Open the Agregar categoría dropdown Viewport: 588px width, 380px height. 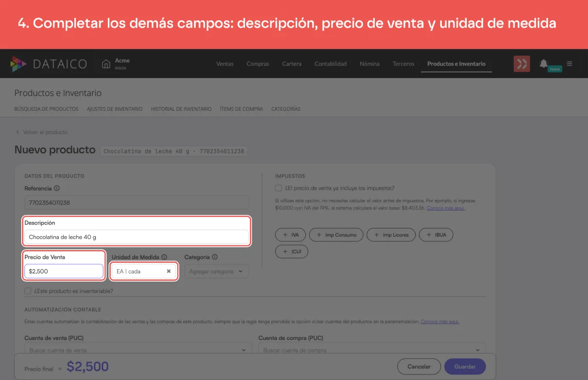216,272
